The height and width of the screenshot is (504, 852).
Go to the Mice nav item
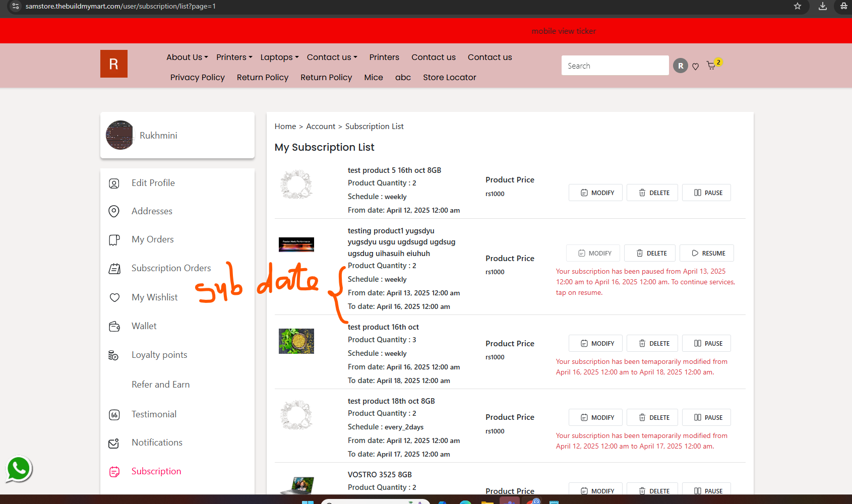[374, 77]
